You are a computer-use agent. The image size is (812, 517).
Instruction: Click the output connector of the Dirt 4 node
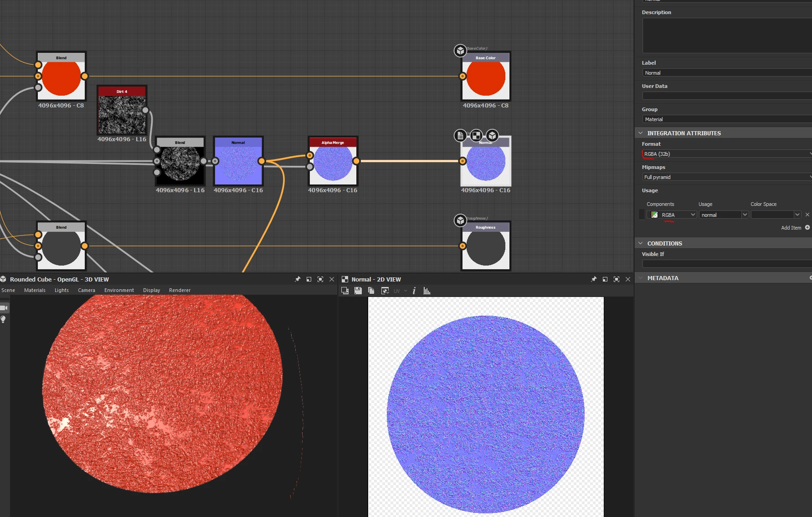145,110
